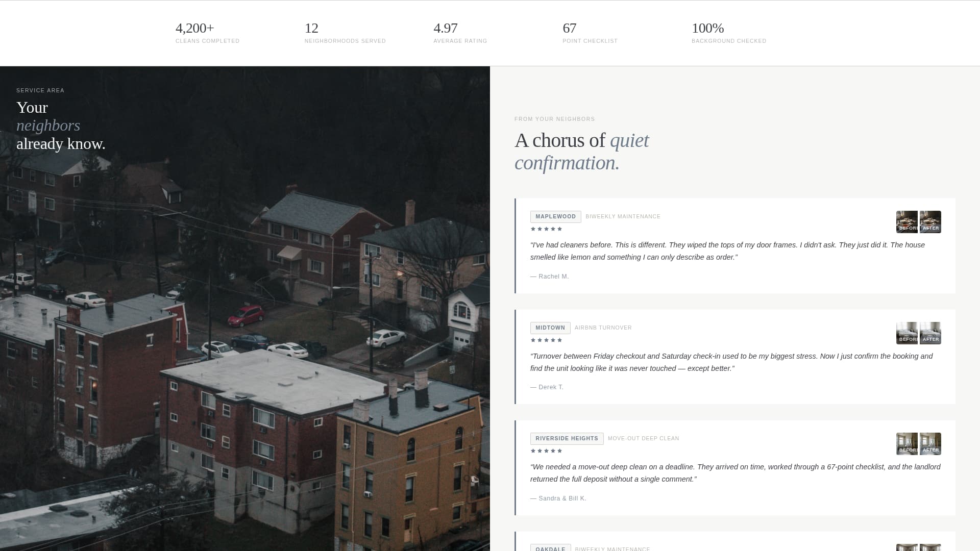Viewport: 980px width, 551px height.
Task: Click the star rating in the Maplewood review
Action: coord(546,229)
